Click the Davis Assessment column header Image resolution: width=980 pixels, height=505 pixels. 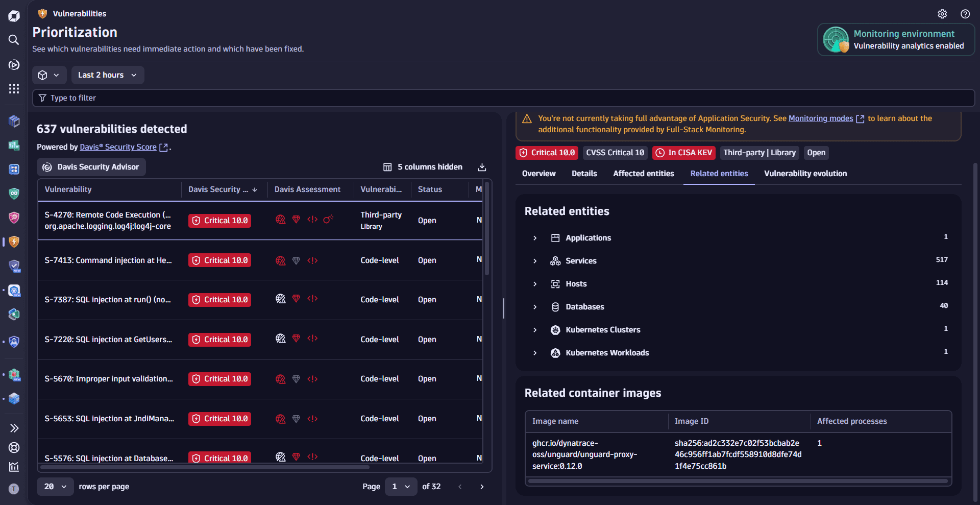311,189
